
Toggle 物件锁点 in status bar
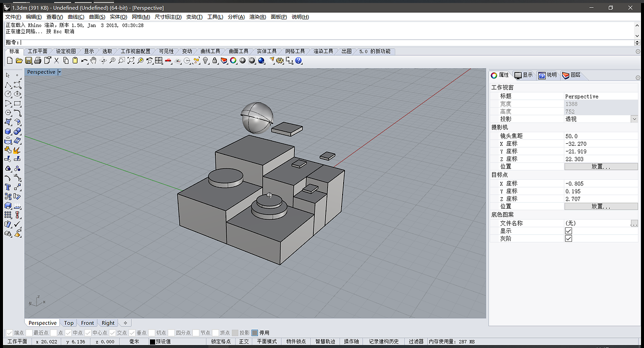[x=296, y=341]
